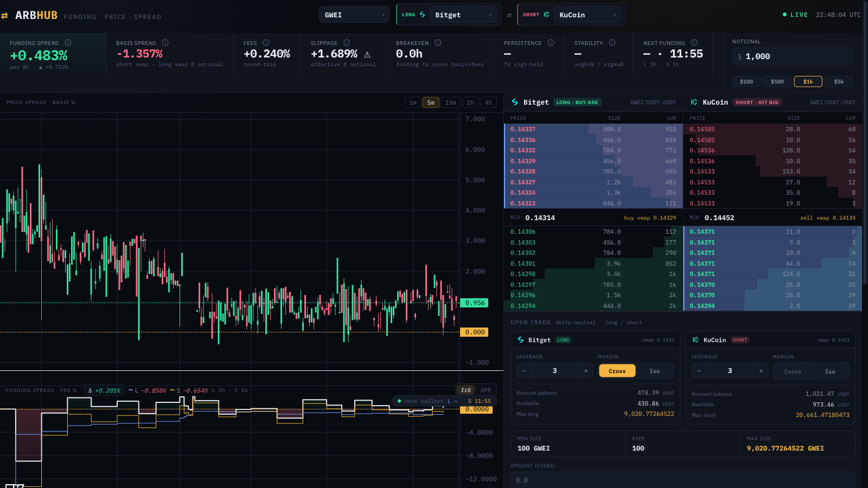The height and width of the screenshot is (488, 868).
Task: Increase KuCoin leverage with plus button
Action: [761, 371]
